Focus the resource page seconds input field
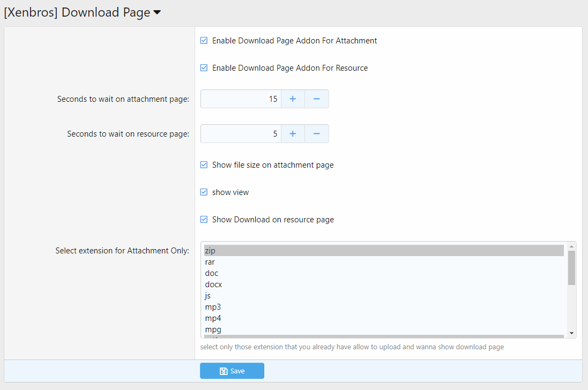The image size is (588, 390). click(x=241, y=134)
